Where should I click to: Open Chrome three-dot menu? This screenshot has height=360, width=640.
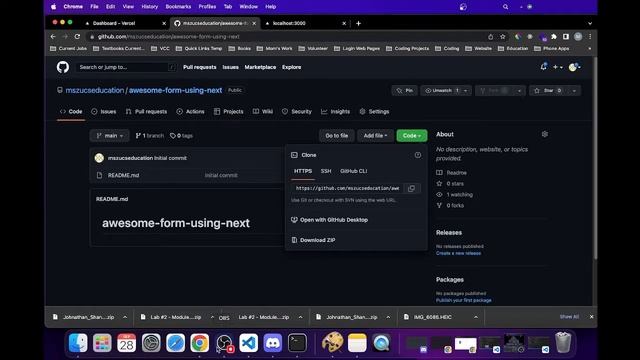pos(590,37)
